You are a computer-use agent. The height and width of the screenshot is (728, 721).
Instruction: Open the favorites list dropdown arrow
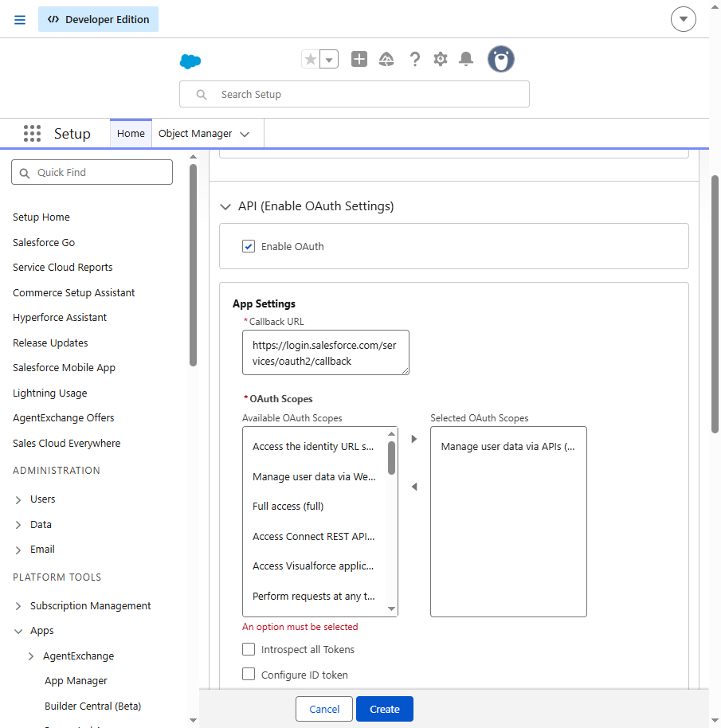point(329,60)
